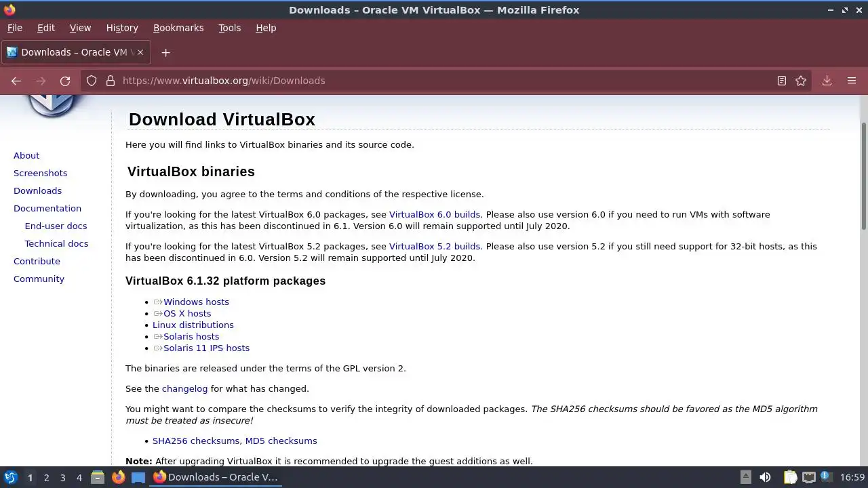Click the 16:59 clock in tray
The width and height of the screenshot is (868, 488).
[x=852, y=477]
